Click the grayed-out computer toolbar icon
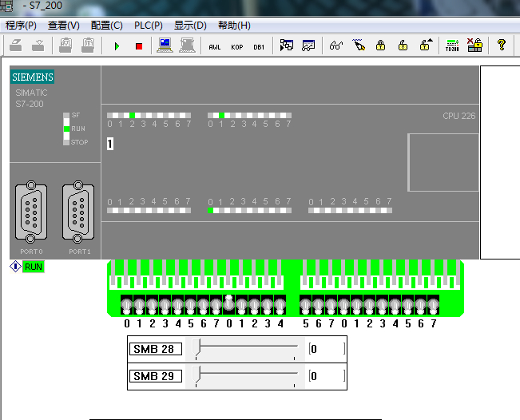 coord(188,46)
